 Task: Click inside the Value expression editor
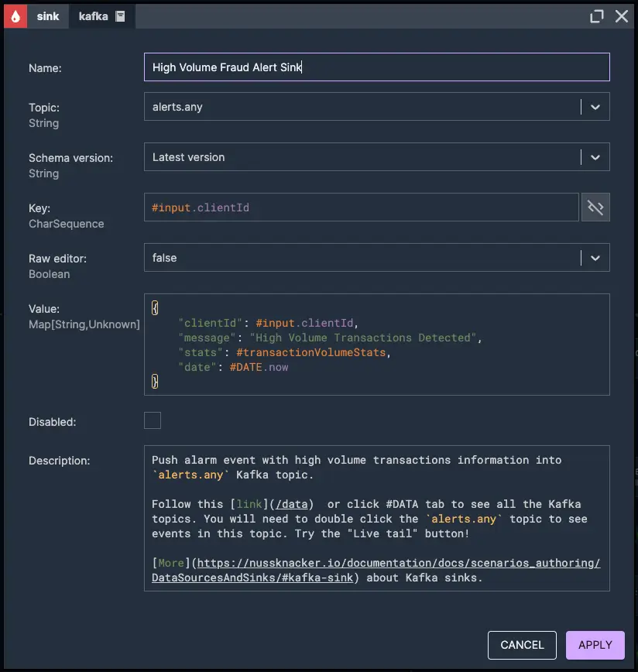tap(376, 345)
